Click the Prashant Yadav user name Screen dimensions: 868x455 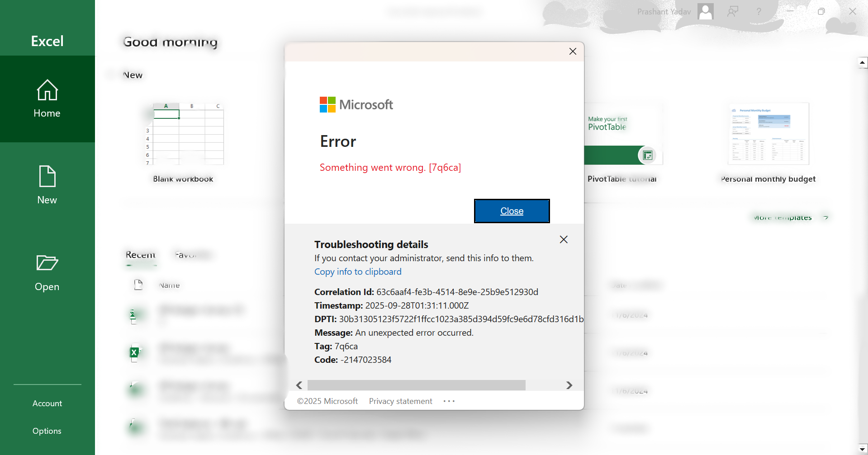664,12
